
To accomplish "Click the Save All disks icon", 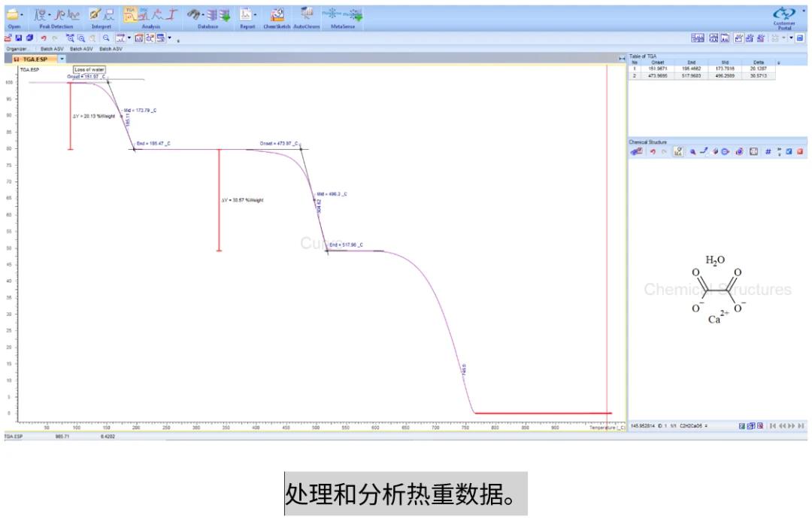I will point(29,38).
